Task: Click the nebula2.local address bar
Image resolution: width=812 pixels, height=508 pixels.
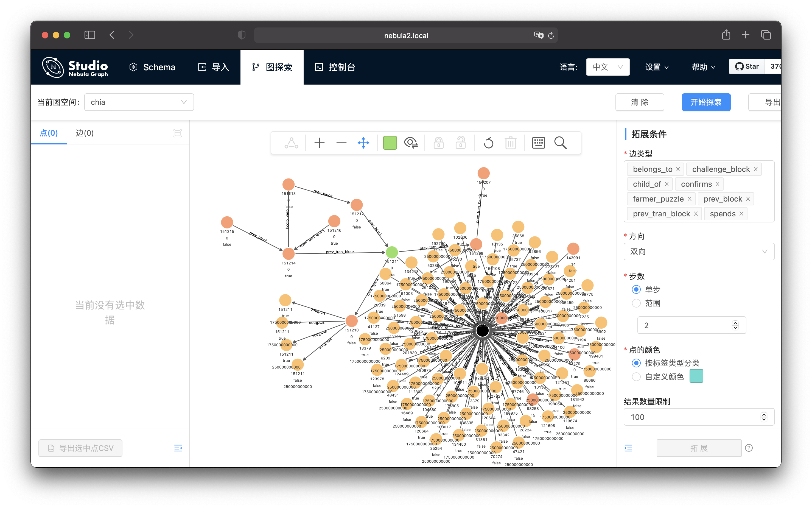Action: pyautogui.click(x=406, y=35)
